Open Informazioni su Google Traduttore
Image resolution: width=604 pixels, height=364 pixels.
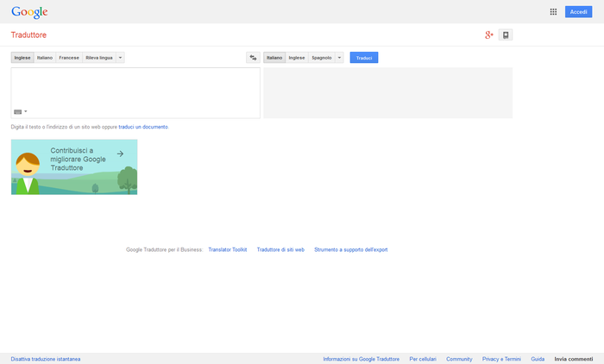click(x=362, y=359)
